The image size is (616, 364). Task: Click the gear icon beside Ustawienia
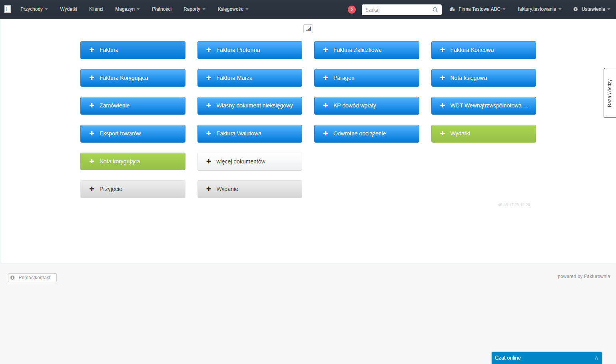[576, 9]
